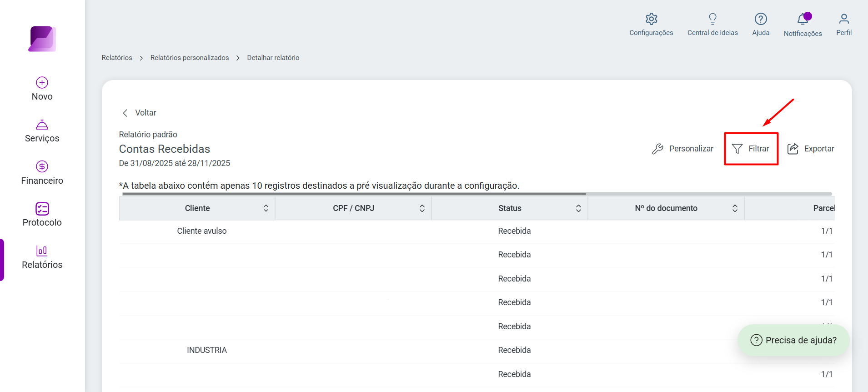Click the Personalizar wrench icon
This screenshot has height=392, width=868.
(x=657, y=149)
